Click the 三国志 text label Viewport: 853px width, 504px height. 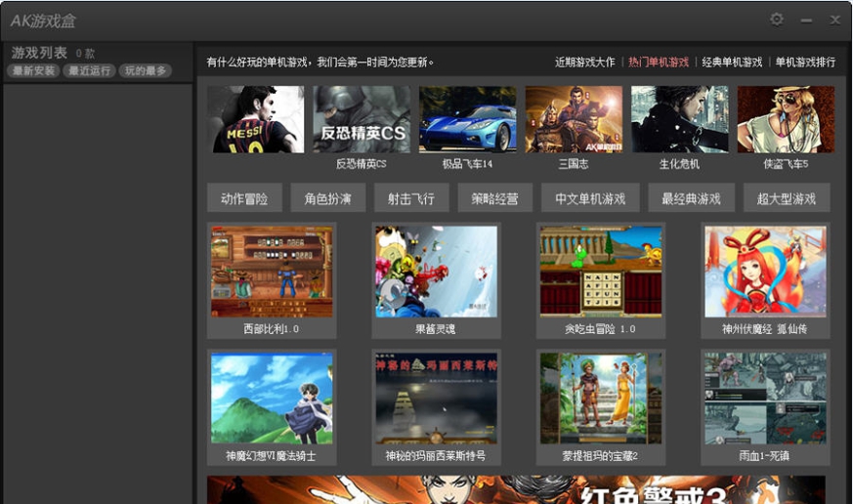coord(574,164)
